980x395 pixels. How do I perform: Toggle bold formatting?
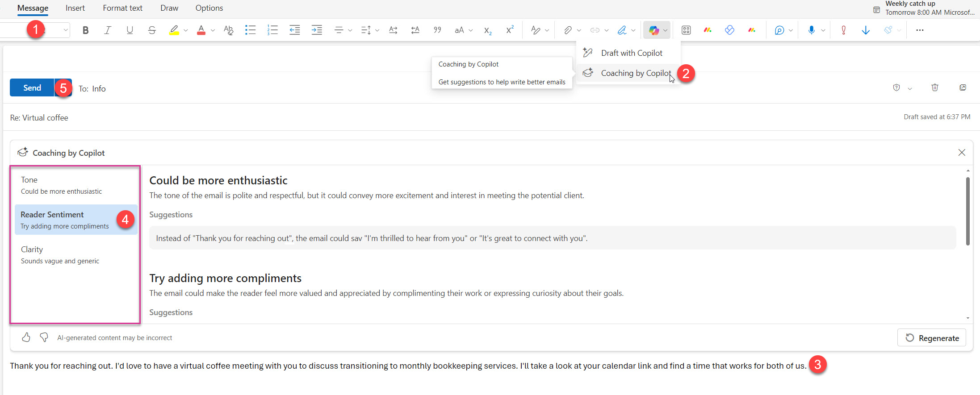(85, 30)
